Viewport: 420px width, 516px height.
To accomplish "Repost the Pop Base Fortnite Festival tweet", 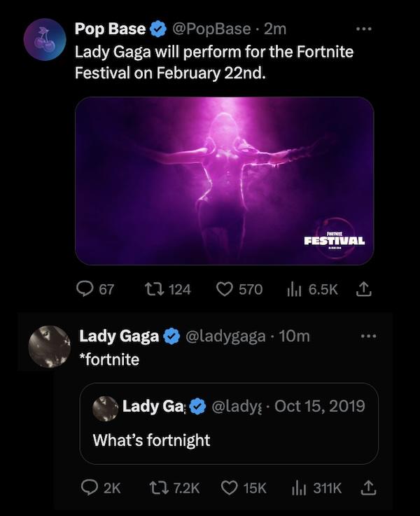I will tap(153, 288).
